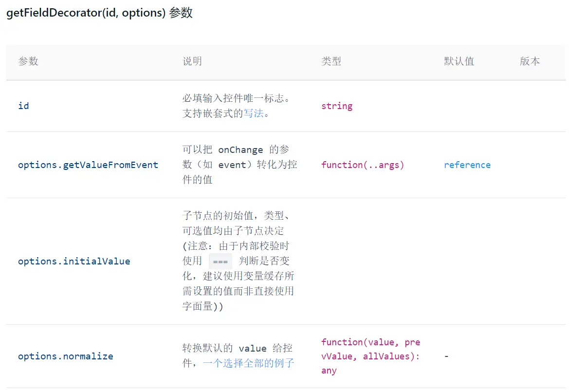Click the === code snippet in initialValue description

click(220, 261)
